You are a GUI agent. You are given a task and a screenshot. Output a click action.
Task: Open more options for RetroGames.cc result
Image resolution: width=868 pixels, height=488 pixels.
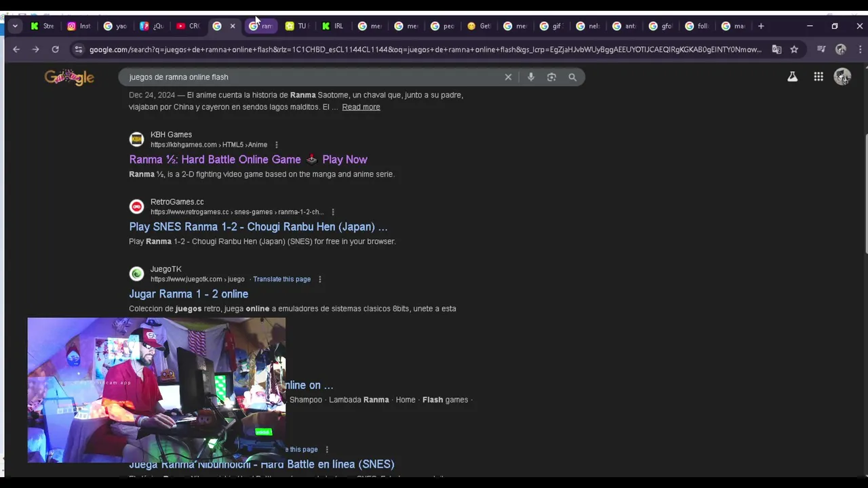[x=332, y=212]
